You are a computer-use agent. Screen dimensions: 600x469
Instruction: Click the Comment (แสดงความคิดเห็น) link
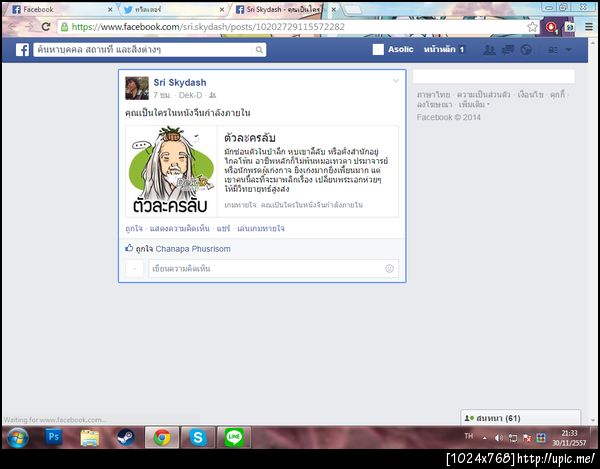click(x=179, y=228)
